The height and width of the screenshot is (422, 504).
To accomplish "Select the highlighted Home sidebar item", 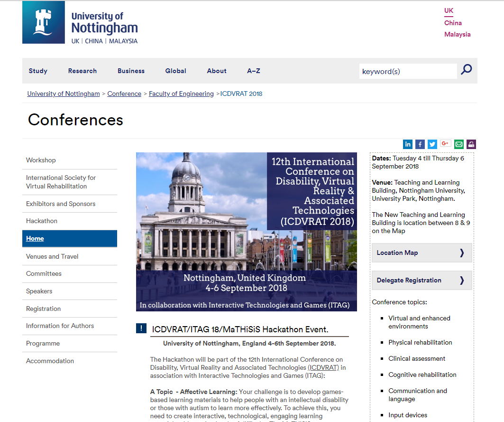I will pos(69,238).
